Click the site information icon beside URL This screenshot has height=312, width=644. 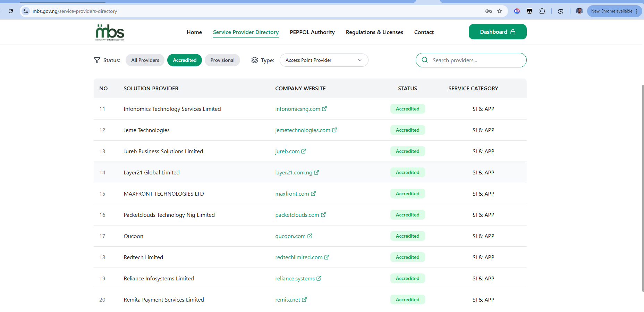pos(26,11)
